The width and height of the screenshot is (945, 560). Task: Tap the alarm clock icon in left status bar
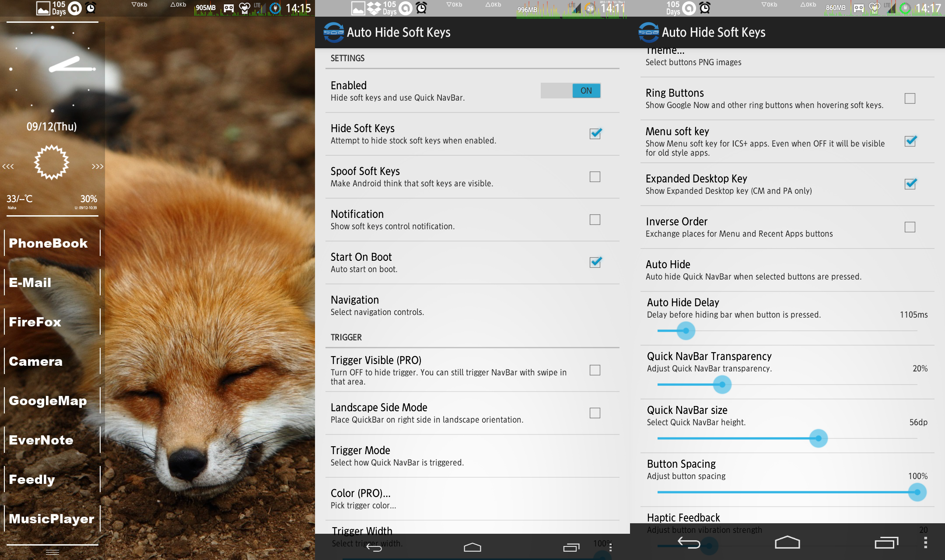91,8
